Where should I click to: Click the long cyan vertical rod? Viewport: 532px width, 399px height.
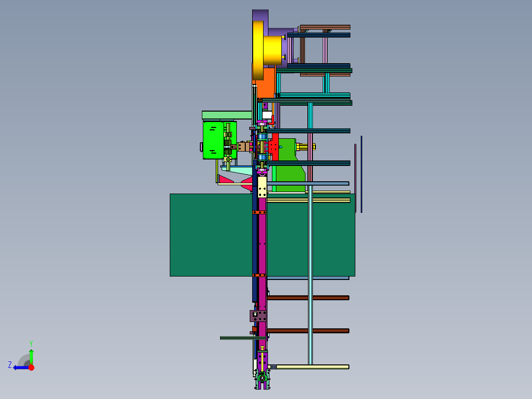(310, 234)
